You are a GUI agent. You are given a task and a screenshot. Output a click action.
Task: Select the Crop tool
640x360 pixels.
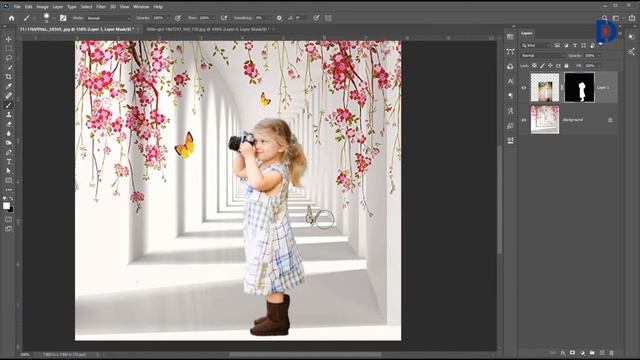pos(9,77)
